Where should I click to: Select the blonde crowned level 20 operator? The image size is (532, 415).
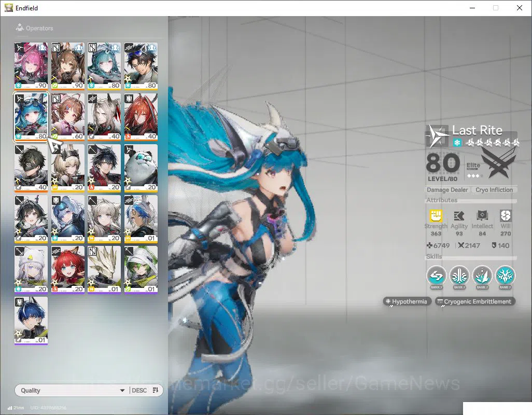coord(68,168)
